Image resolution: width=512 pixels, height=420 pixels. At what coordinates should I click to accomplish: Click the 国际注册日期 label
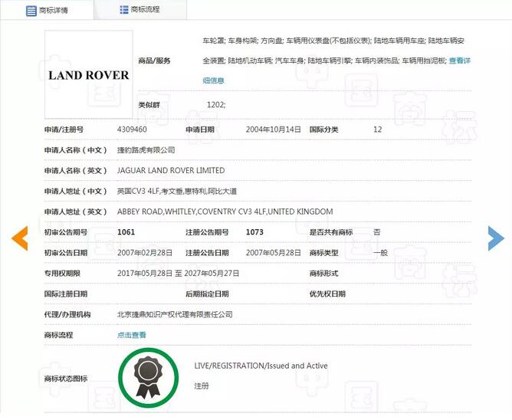66,294
